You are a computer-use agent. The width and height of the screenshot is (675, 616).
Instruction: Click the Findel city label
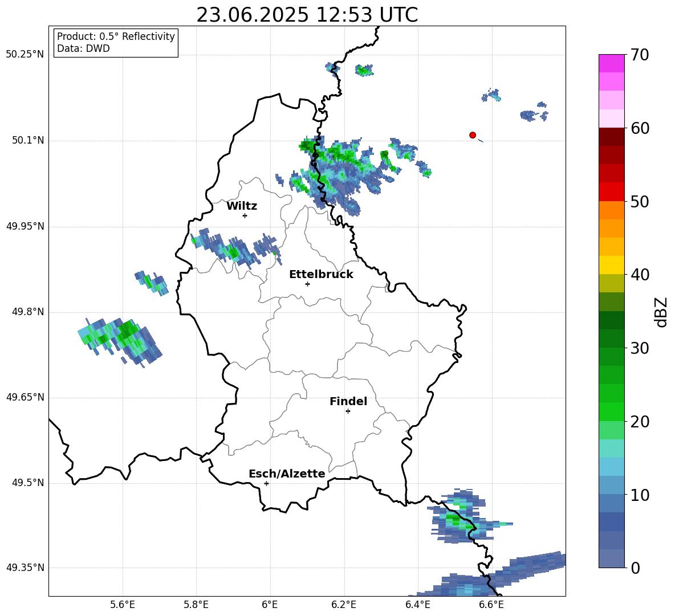[x=348, y=401]
